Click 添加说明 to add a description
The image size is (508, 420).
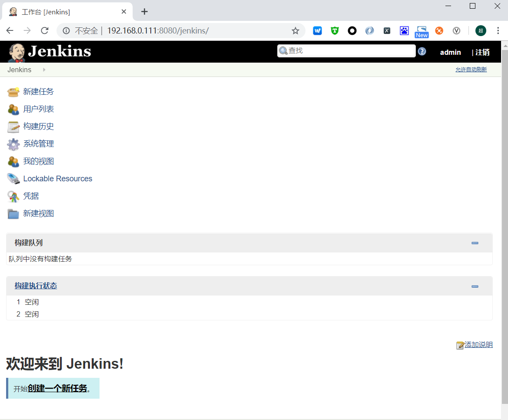pos(478,345)
